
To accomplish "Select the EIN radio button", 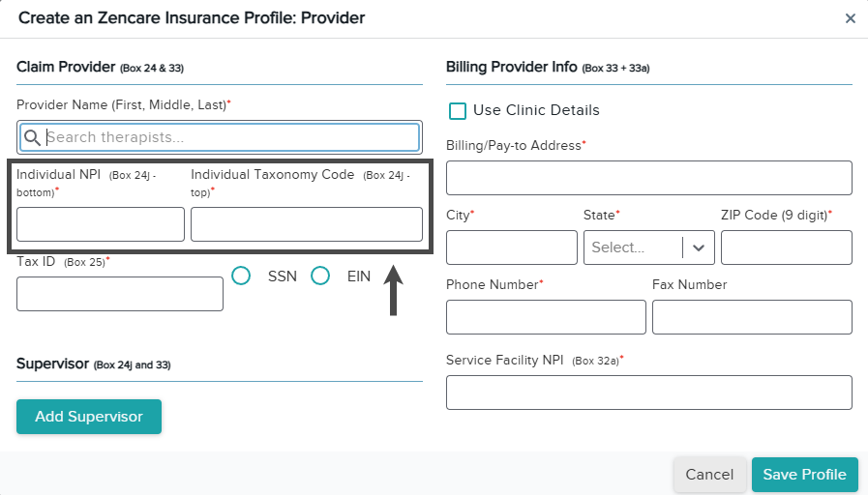I will pos(320,276).
